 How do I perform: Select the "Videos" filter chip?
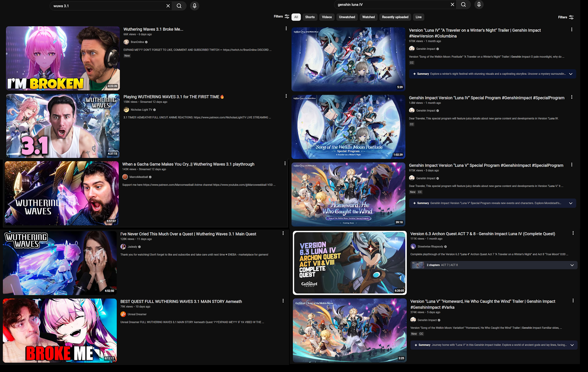point(327,17)
